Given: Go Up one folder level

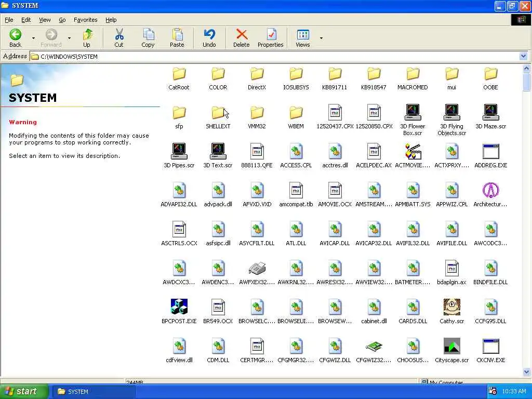Looking at the screenshot, I should click(x=87, y=37).
